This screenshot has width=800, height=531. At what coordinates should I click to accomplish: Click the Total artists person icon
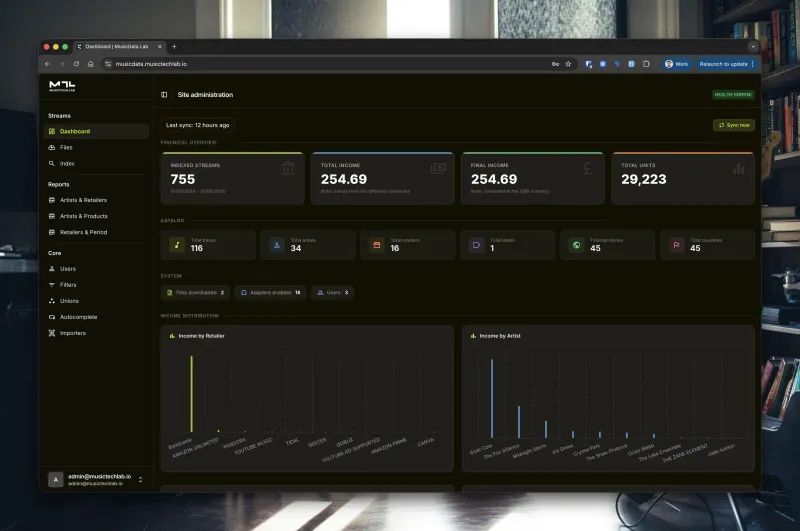pos(277,245)
